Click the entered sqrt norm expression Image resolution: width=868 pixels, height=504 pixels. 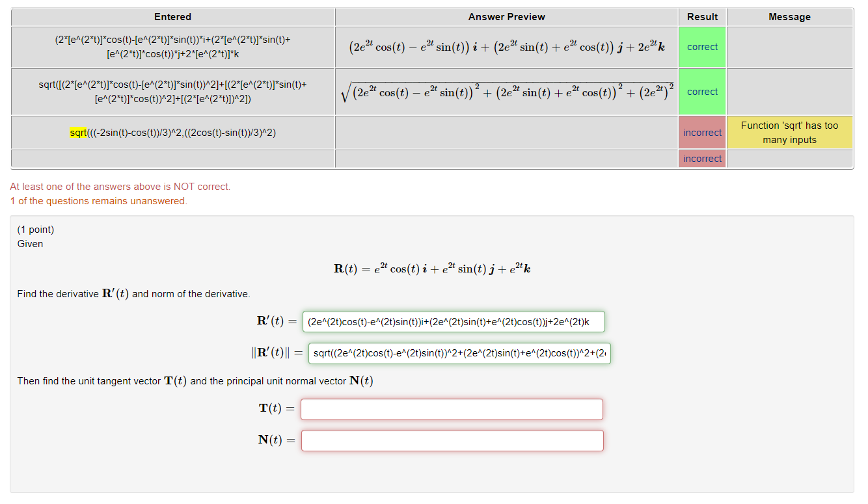[172, 92]
